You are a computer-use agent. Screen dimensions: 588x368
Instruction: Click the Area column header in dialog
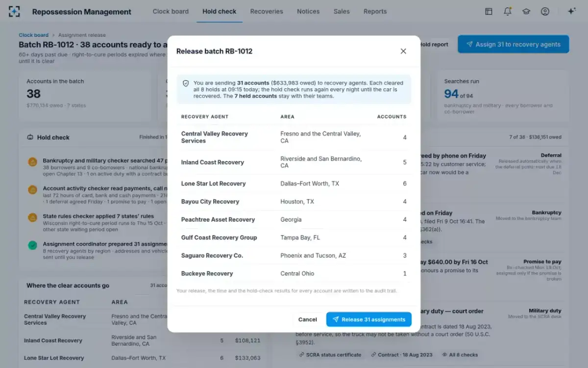coord(287,117)
